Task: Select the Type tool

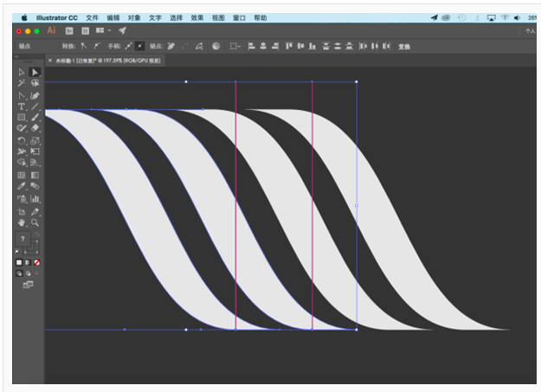Action: tap(22, 106)
